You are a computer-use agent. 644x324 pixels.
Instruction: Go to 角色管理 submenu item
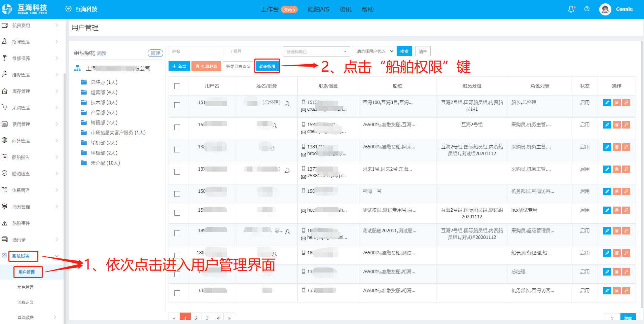pos(26,287)
